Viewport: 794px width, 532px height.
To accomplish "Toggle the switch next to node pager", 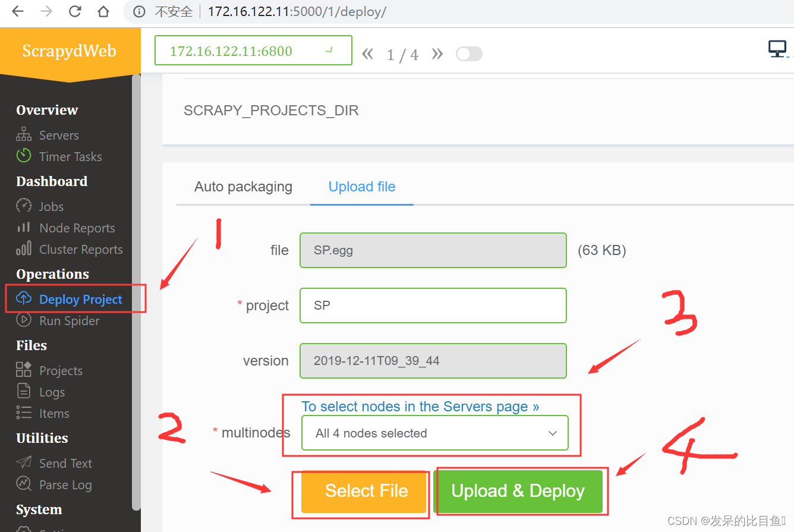I will [x=469, y=54].
